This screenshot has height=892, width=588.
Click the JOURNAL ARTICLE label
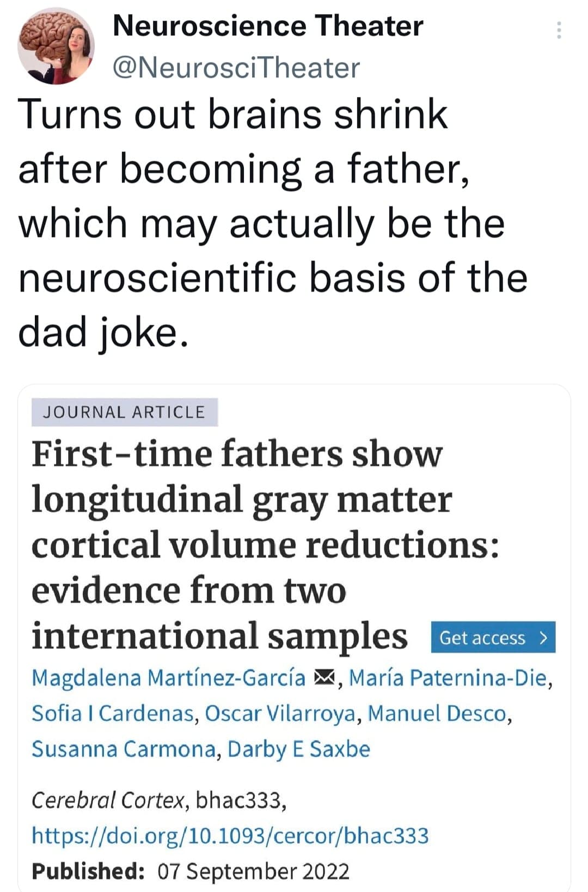click(124, 412)
